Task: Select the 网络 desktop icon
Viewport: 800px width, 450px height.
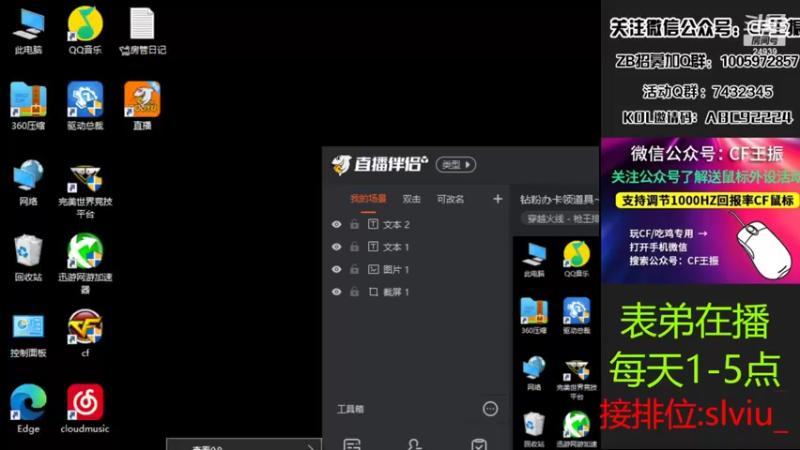Action: click(28, 183)
